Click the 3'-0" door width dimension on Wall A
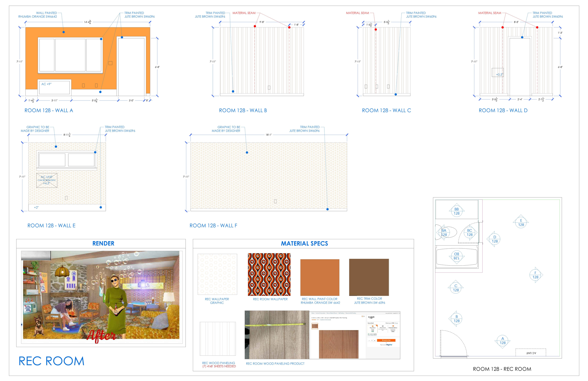The height and width of the screenshot is (381, 588). click(x=131, y=101)
